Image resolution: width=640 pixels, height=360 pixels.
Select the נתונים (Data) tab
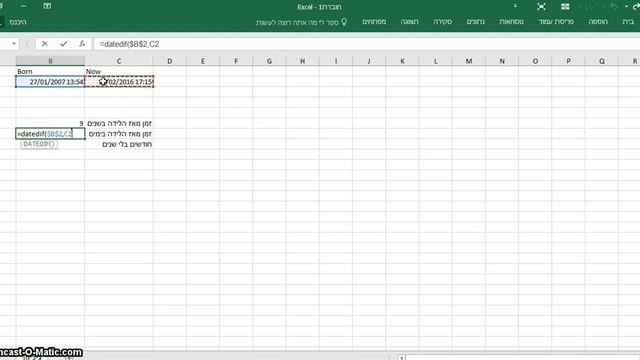[x=476, y=22]
